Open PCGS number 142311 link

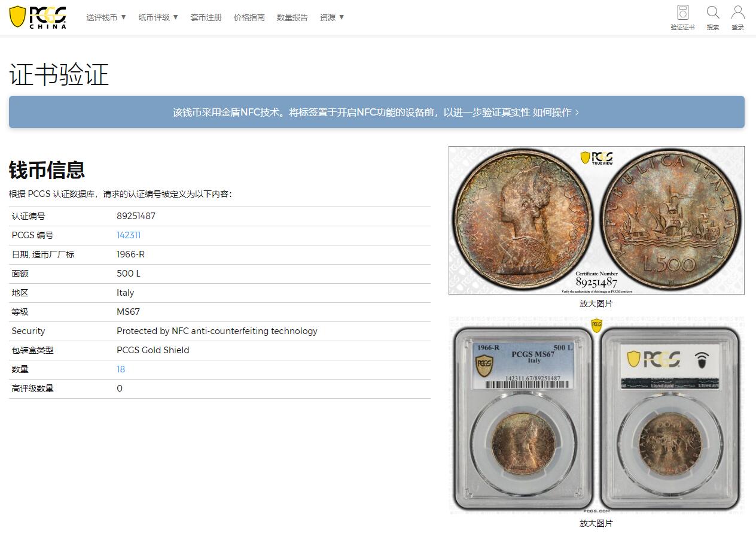click(129, 235)
